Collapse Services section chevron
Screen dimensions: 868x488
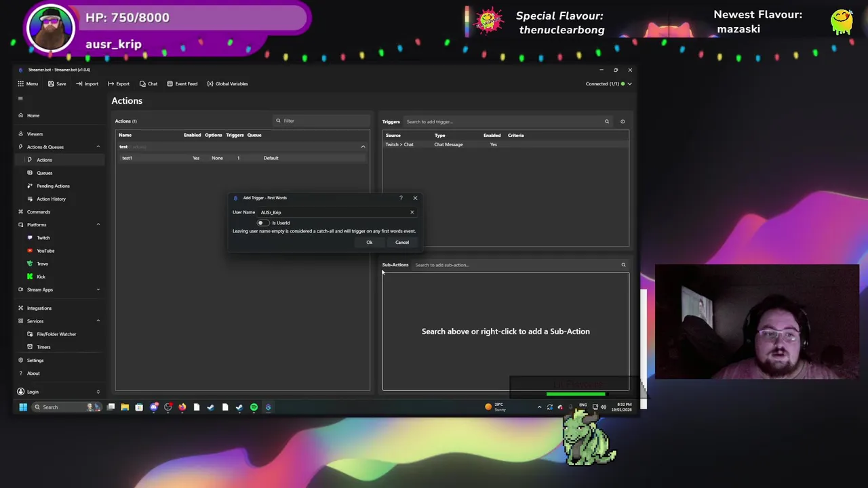(x=98, y=321)
